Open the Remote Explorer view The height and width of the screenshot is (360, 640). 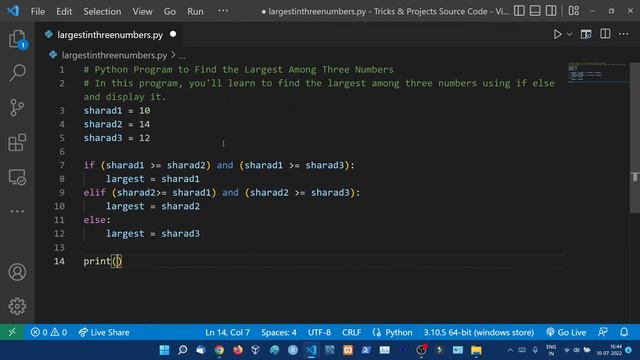click(x=17, y=178)
